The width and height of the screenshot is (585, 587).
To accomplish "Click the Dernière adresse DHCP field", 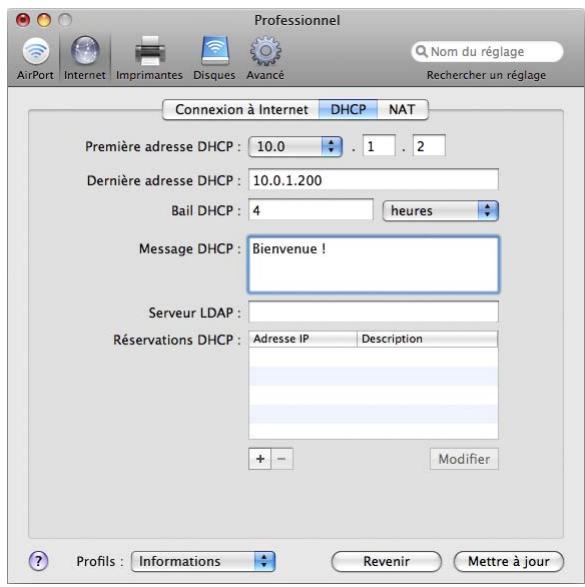I will coord(374,180).
